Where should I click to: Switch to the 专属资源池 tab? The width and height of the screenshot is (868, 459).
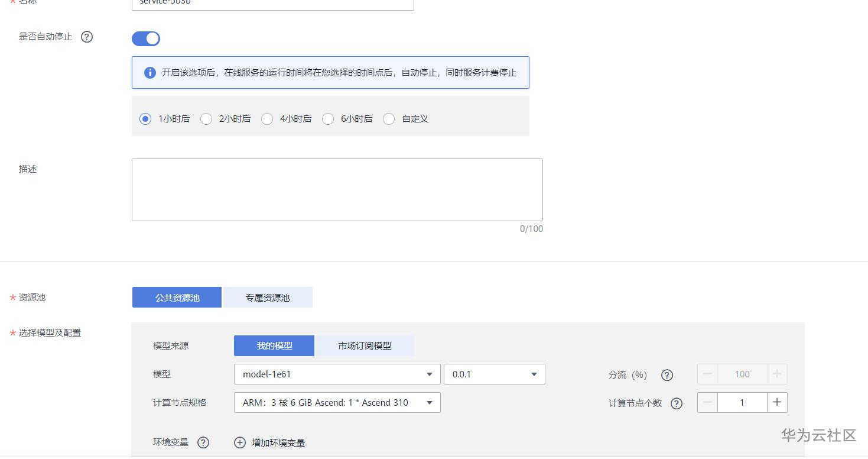click(267, 297)
